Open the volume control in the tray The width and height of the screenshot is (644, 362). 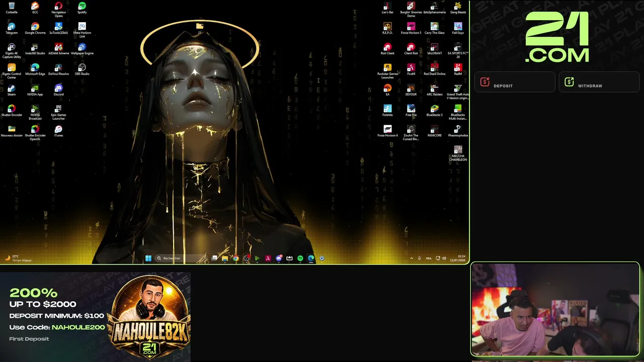444,258
